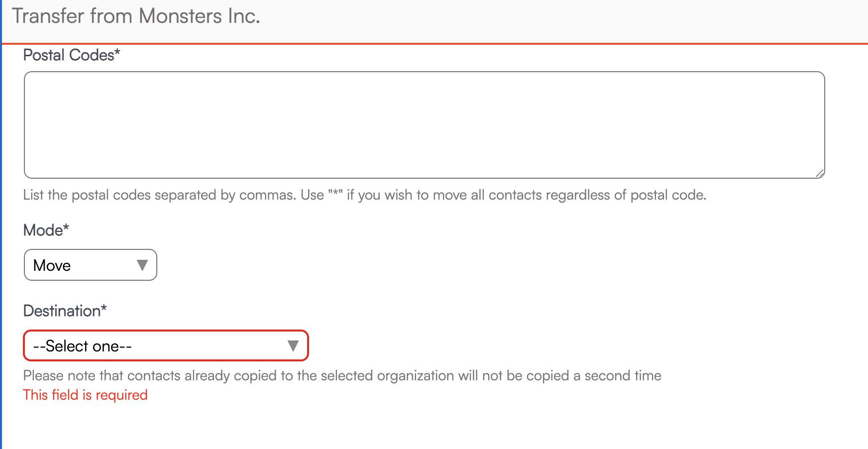
Task: Click the quoted asterisk in the help text
Action: (x=335, y=194)
